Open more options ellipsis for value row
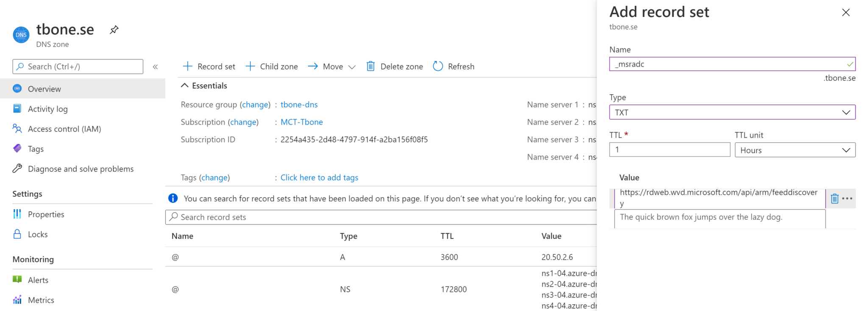The image size is (868, 311). (847, 198)
